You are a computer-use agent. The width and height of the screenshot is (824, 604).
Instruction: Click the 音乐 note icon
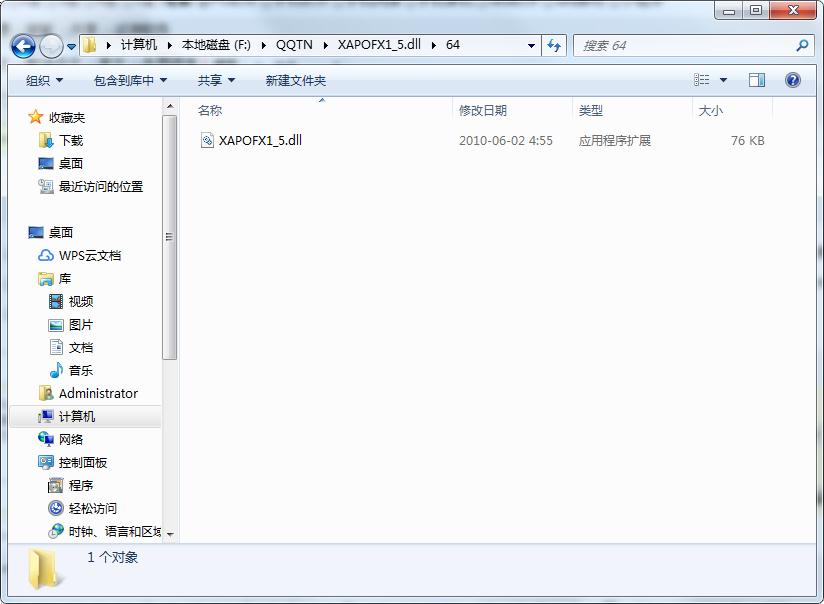pyautogui.click(x=56, y=371)
